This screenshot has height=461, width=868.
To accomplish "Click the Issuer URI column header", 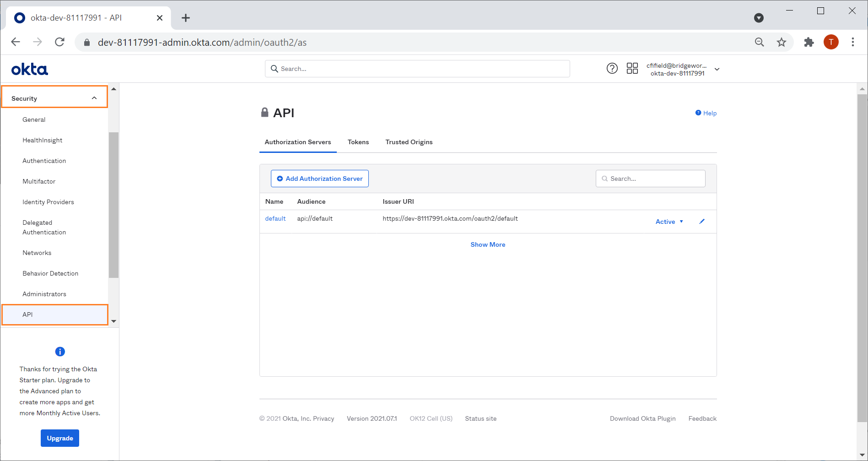I will pos(398,201).
